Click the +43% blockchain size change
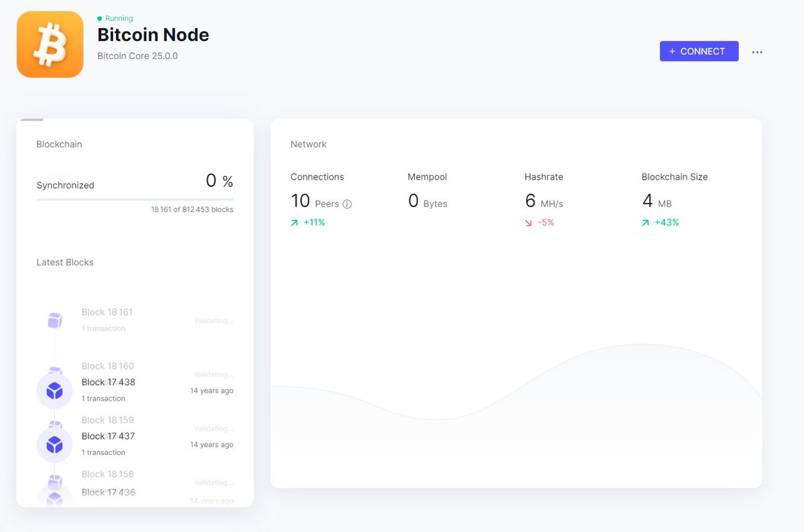 coord(667,222)
